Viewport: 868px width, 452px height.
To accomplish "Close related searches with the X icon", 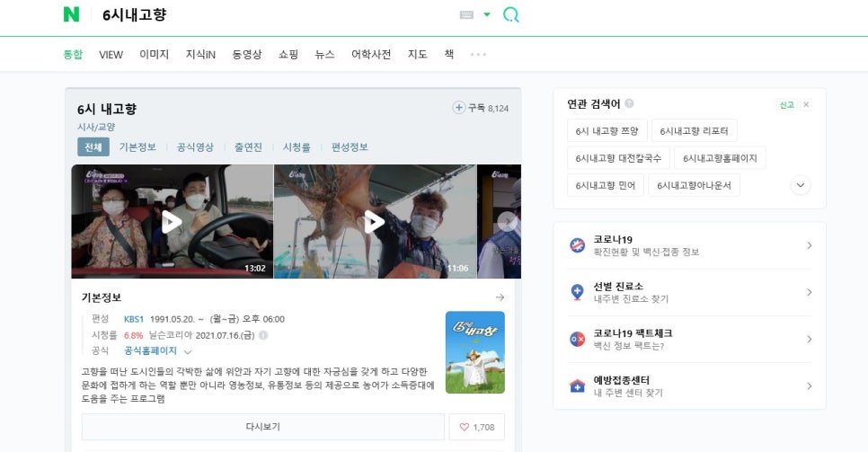I will click(x=806, y=105).
